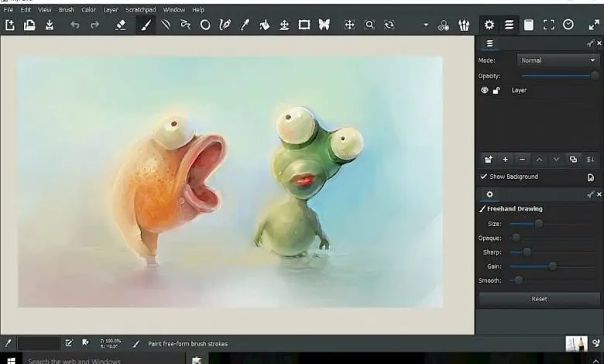Adjust the Smooth slider

pyautogui.click(x=554, y=280)
